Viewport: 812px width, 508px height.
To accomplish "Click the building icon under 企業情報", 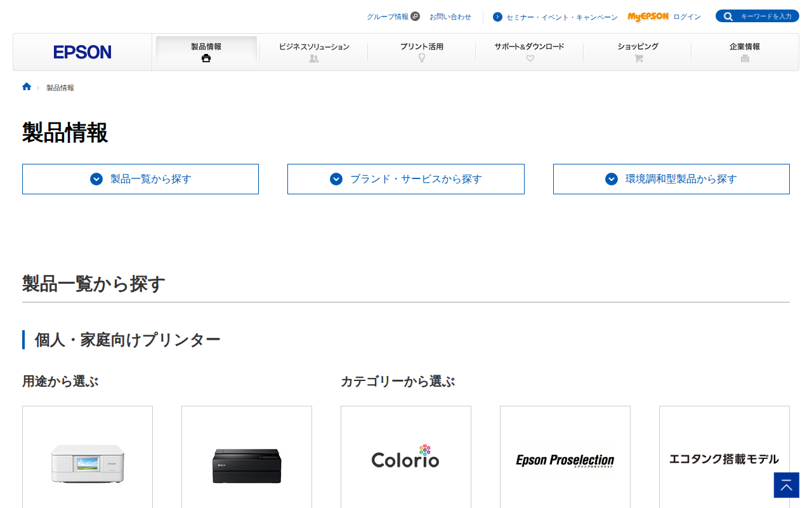I will pyautogui.click(x=745, y=58).
